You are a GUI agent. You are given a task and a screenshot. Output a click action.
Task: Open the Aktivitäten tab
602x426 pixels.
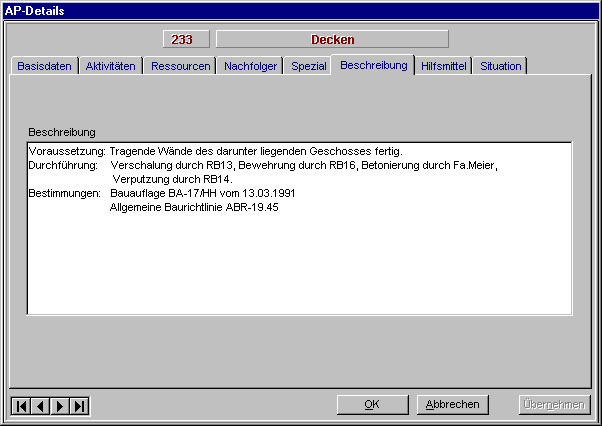coord(111,66)
